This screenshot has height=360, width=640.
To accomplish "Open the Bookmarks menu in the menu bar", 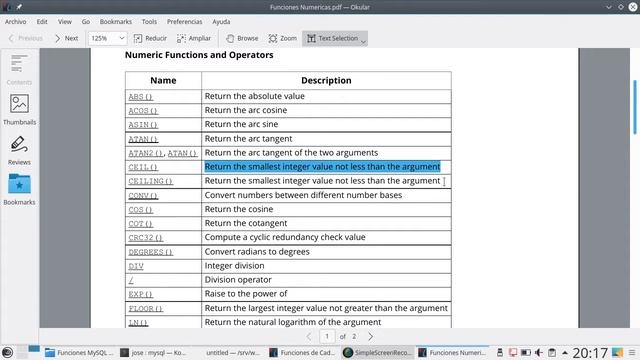I will (x=116, y=22).
